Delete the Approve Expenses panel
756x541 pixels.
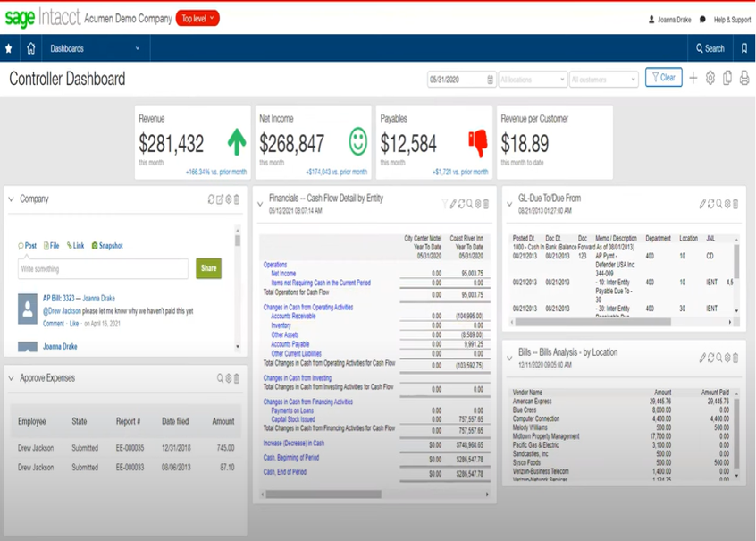[237, 378]
